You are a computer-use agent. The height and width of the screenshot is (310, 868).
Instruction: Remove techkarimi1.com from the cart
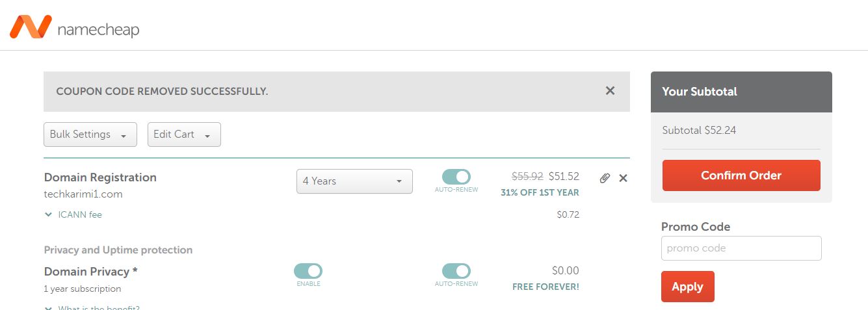pyautogui.click(x=623, y=178)
